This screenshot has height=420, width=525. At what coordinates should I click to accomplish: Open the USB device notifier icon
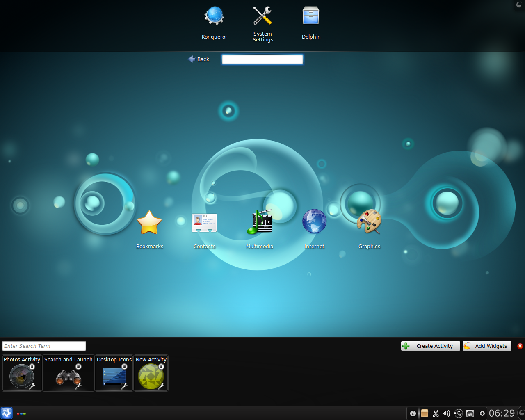point(458,413)
